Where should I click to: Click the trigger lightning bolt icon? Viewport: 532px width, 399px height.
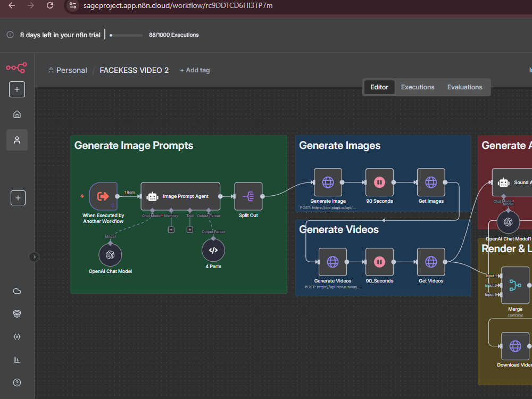[x=82, y=196]
